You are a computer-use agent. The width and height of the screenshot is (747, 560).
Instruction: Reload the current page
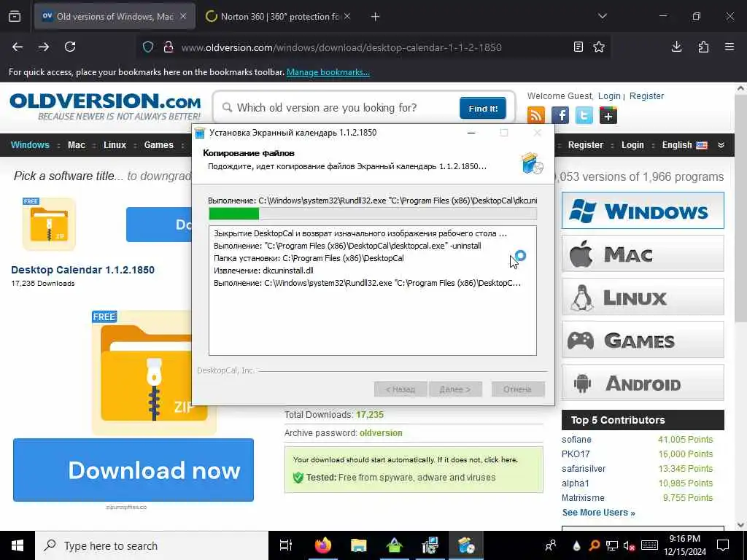click(70, 47)
